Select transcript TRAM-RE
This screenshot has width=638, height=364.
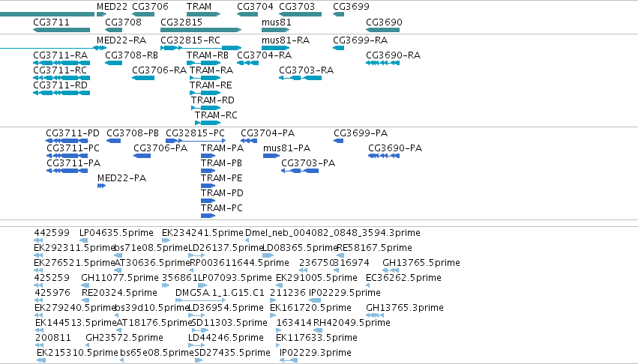click(211, 85)
